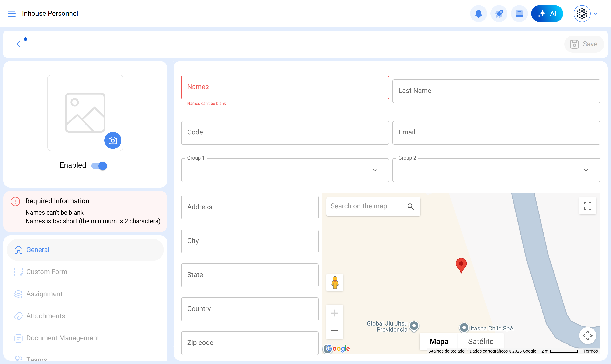
Task: Open the AI assistant button
Action: coord(547,14)
